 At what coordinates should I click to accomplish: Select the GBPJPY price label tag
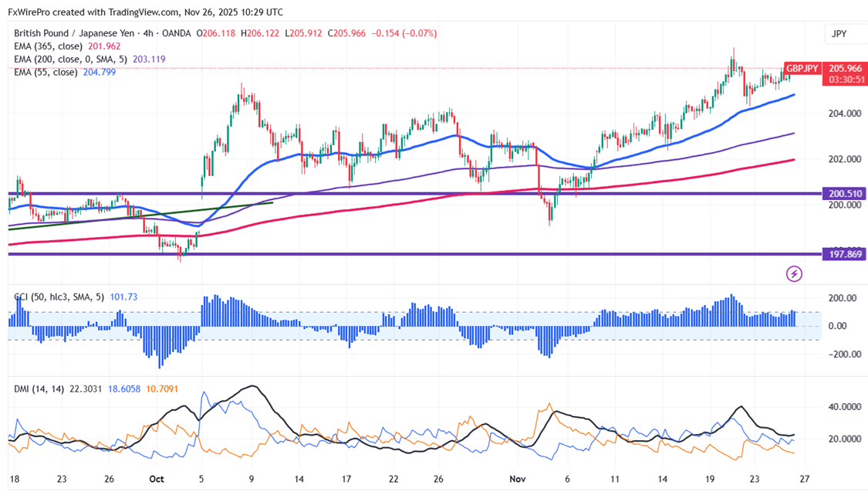click(x=802, y=69)
